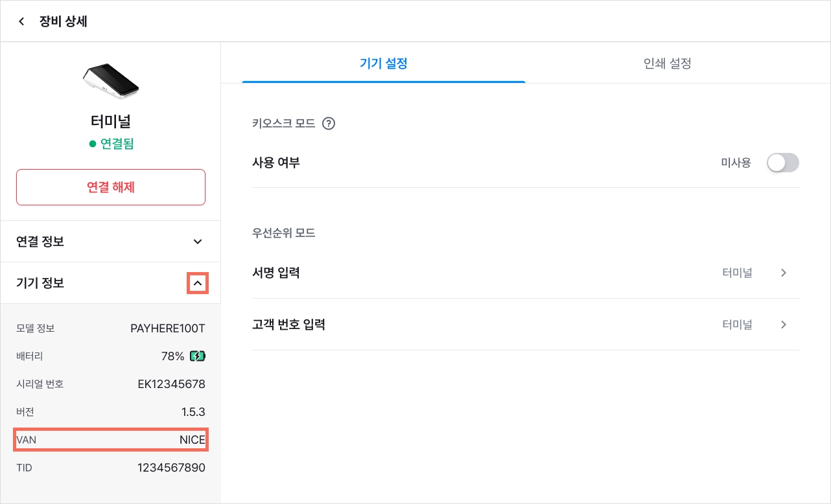Select the 기기 설정 tab
The width and height of the screenshot is (831, 504).
tap(384, 63)
